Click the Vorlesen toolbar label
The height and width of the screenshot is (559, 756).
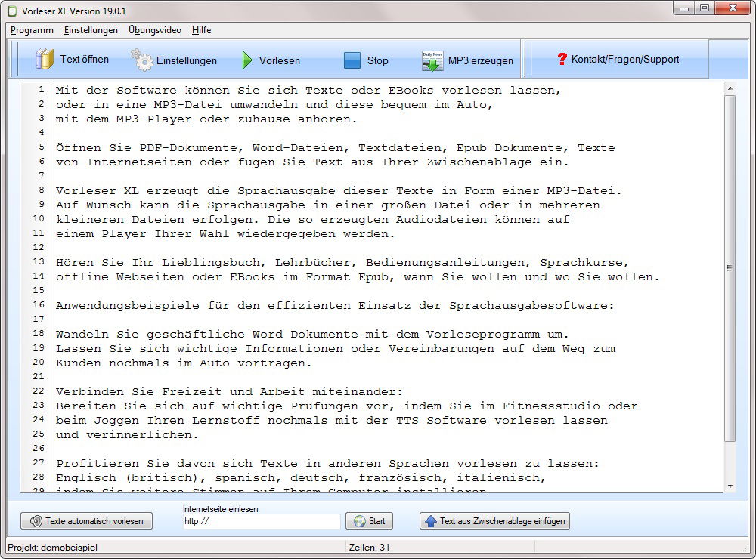tap(280, 60)
